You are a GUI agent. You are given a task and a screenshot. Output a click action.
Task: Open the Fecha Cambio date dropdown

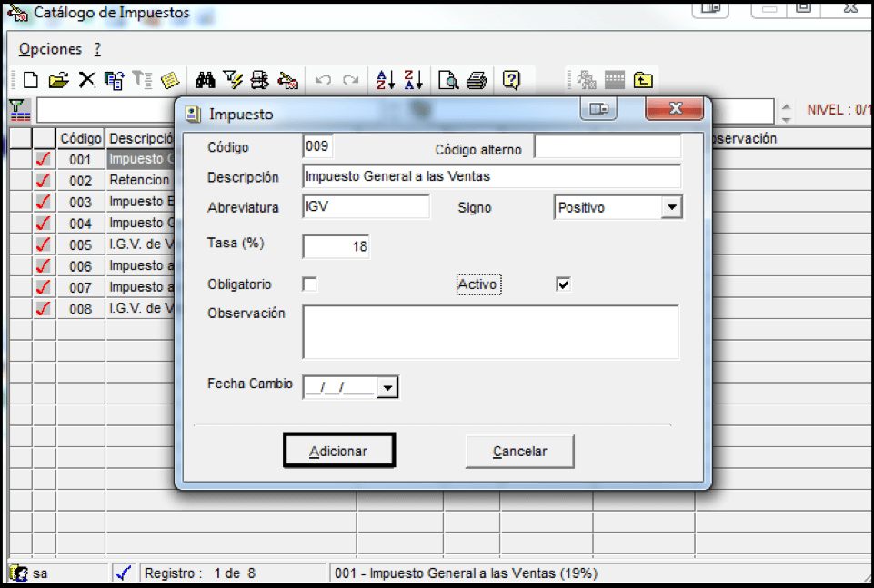click(387, 387)
